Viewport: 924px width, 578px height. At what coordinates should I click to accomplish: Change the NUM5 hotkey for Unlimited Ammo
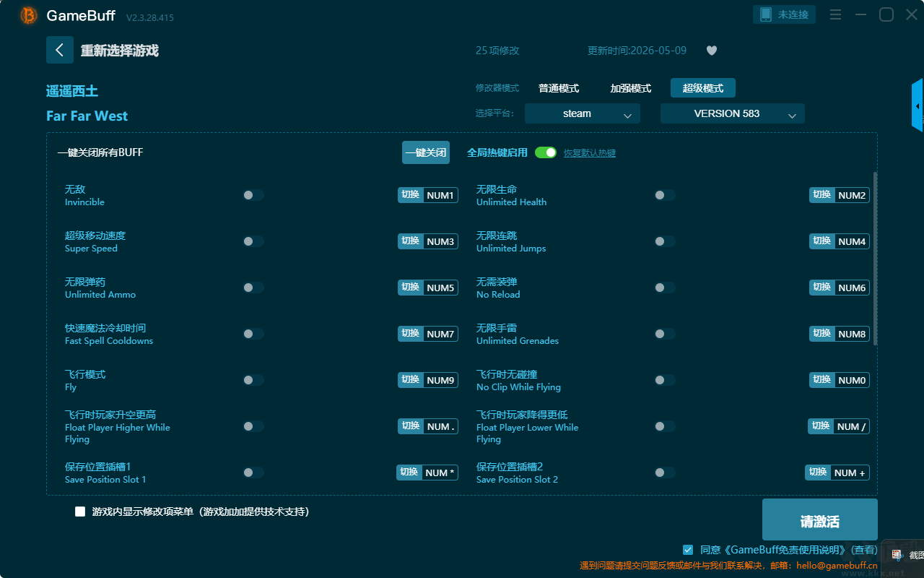coord(440,288)
